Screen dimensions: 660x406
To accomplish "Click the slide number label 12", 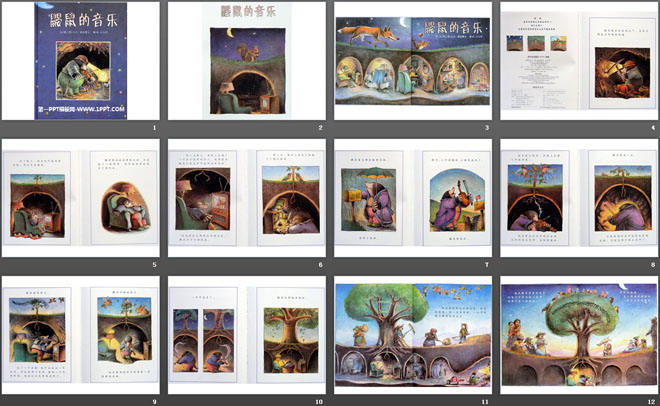I will pos(650,401).
